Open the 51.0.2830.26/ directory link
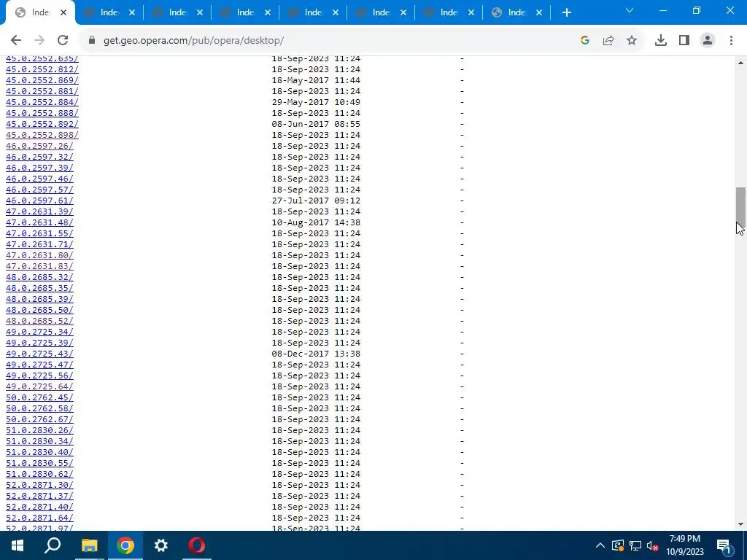This screenshot has height=560, width=747. (39, 431)
